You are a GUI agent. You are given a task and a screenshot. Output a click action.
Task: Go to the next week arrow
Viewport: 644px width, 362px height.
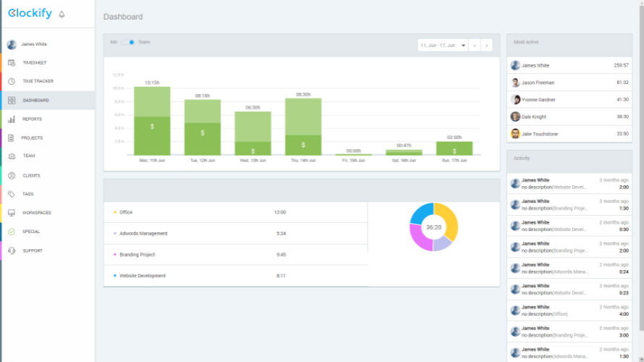[487, 45]
